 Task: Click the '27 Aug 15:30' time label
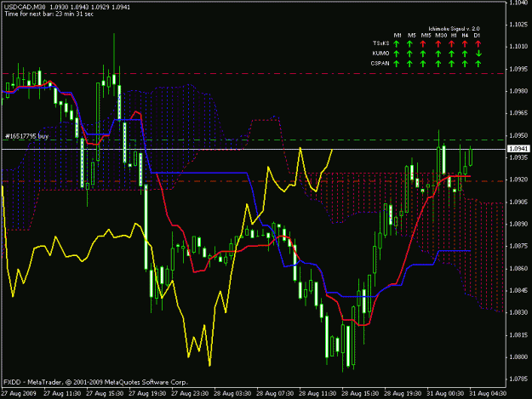pos(105,394)
